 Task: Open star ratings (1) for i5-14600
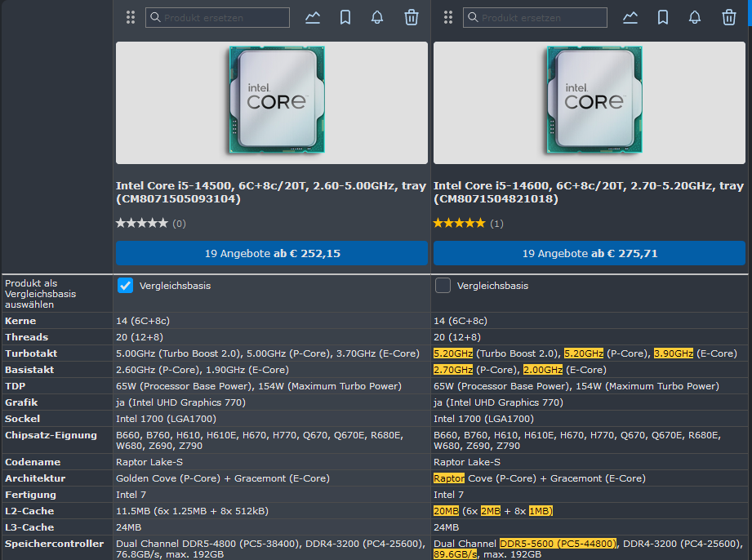pyautogui.click(x=468, y=223)
